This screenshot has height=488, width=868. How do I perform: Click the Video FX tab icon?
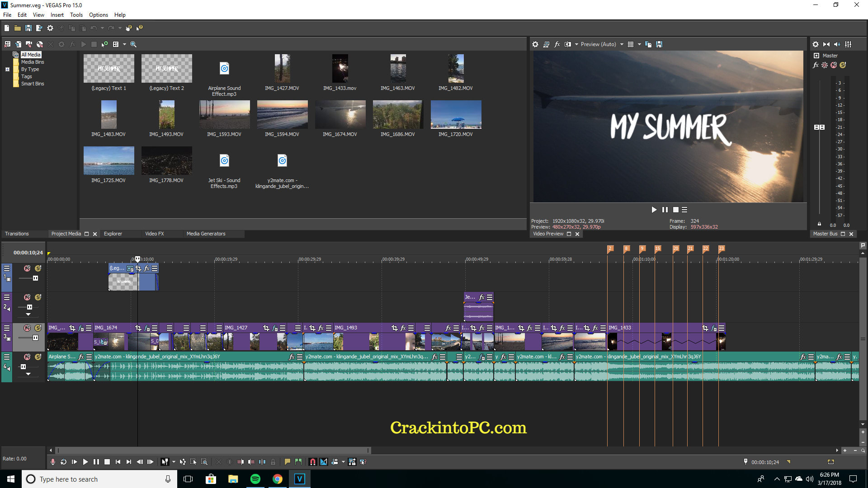[x=154, y=233]
